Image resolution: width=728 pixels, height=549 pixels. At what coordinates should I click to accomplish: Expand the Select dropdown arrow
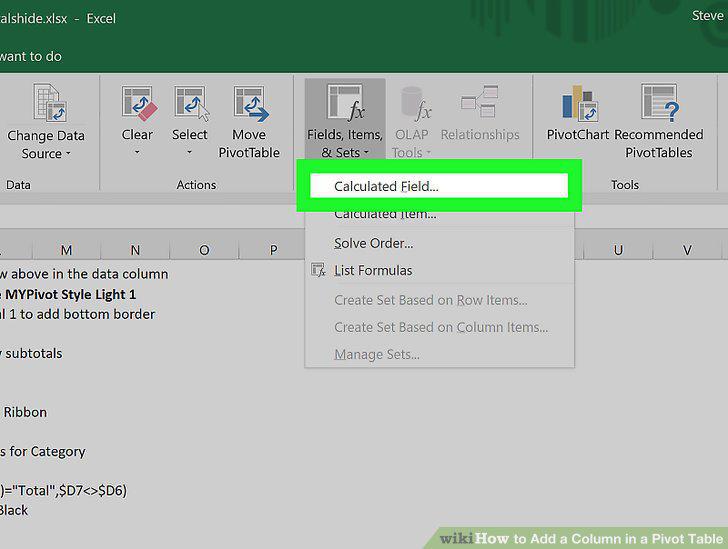(x=189, y=152)
